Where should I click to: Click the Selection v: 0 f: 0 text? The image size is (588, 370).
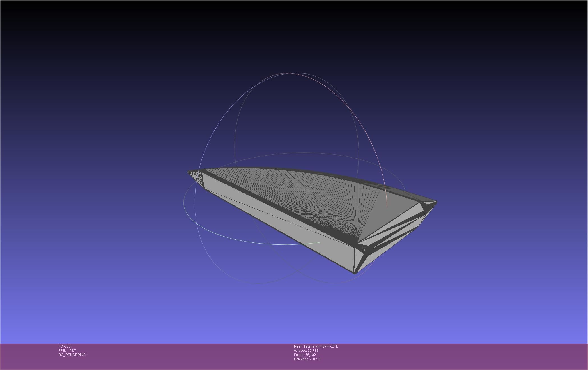click(x=307, y=359)
